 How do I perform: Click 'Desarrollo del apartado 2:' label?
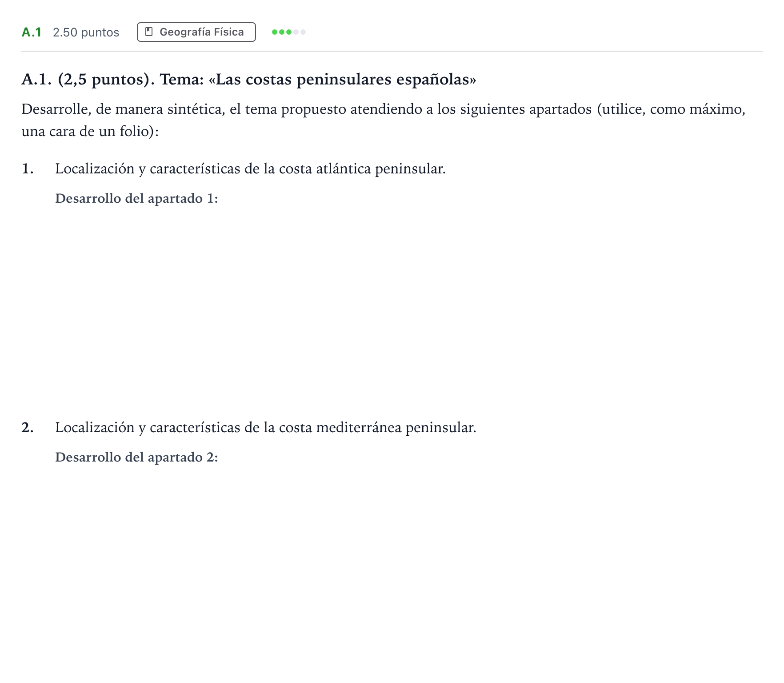(136, 457)
